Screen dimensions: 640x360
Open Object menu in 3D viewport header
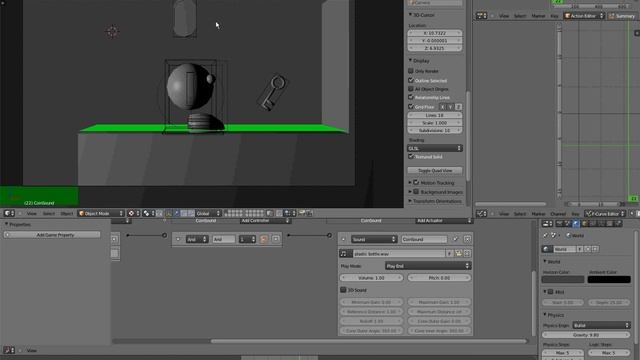pyautogui.click(x=67, y=213)
